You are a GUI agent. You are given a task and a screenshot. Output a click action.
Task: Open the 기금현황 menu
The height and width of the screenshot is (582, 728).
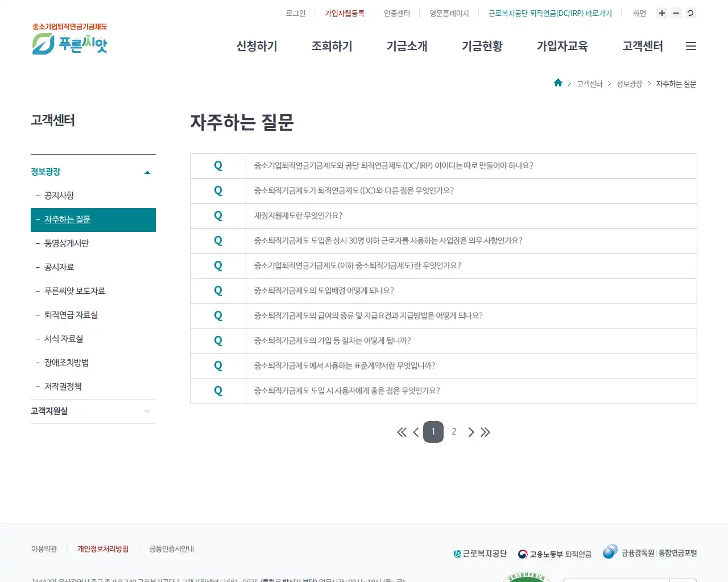[482, 46]
